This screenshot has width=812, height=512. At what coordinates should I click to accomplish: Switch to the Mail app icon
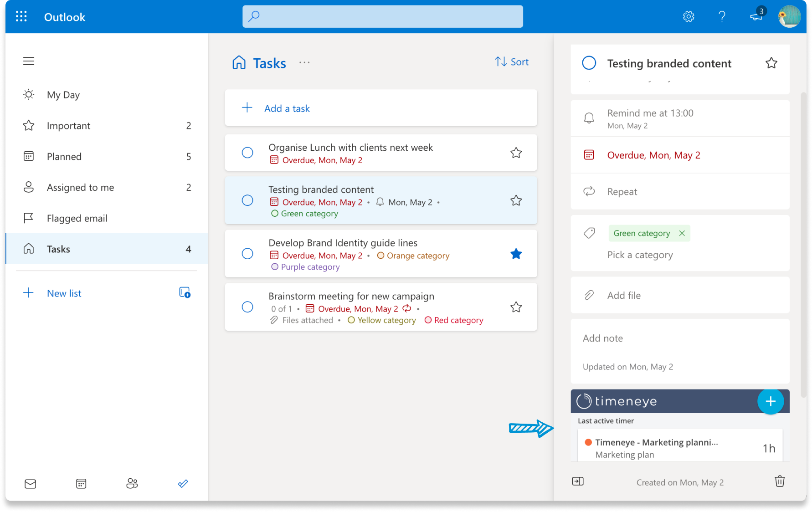[31, 484]
